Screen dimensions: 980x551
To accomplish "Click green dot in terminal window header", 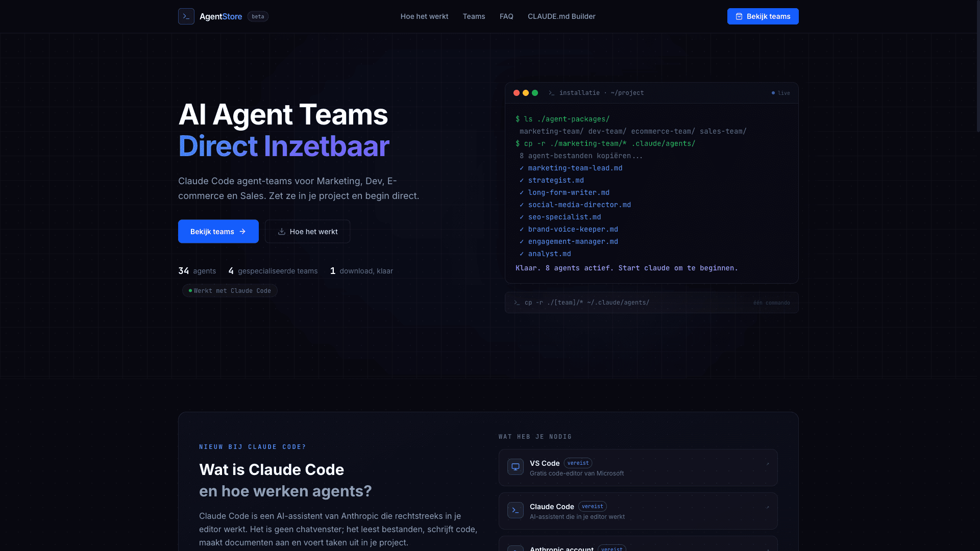I will click(535, 93).
